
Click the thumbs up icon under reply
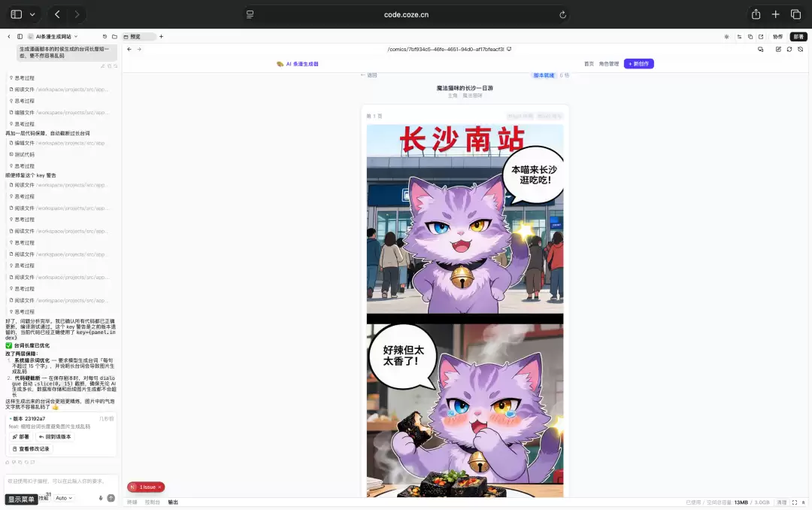tap(8, 463)
